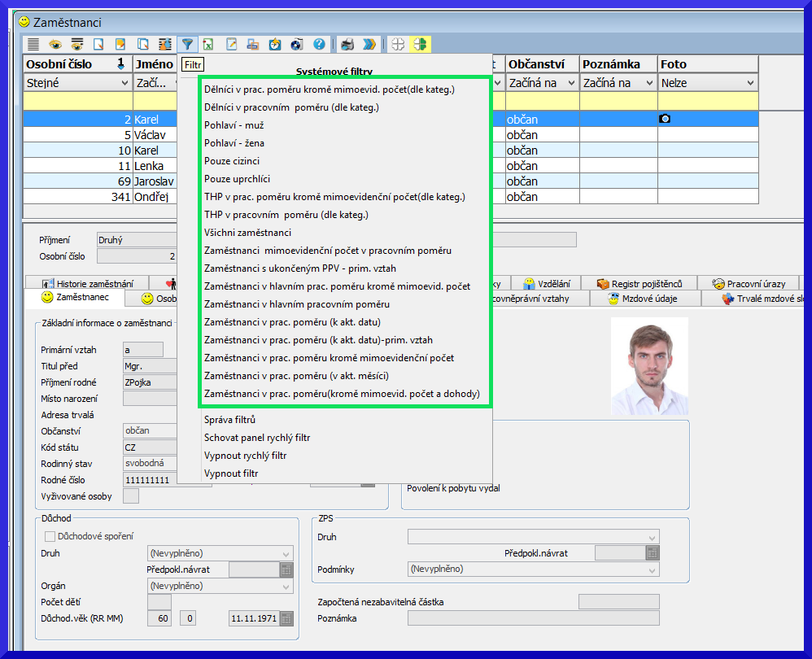Open help with the question mark icon

coord(319,44)
